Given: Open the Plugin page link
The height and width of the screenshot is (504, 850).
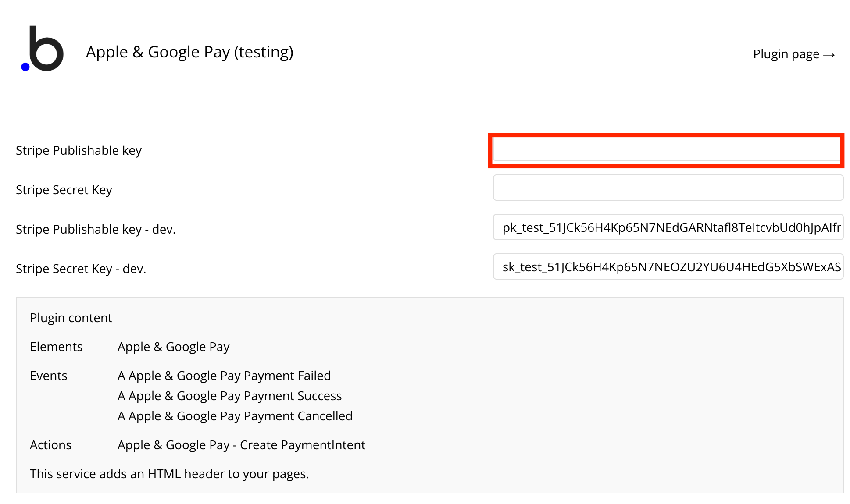Looking at the screenshot, I should pyautogui.click(x=794, y=54).
